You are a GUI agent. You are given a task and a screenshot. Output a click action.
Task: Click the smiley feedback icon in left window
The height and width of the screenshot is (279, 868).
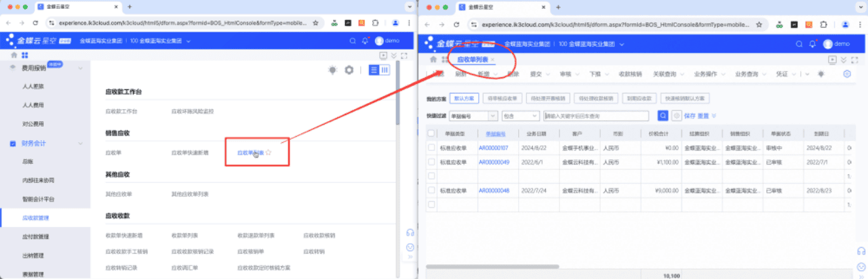coord(410,246)
